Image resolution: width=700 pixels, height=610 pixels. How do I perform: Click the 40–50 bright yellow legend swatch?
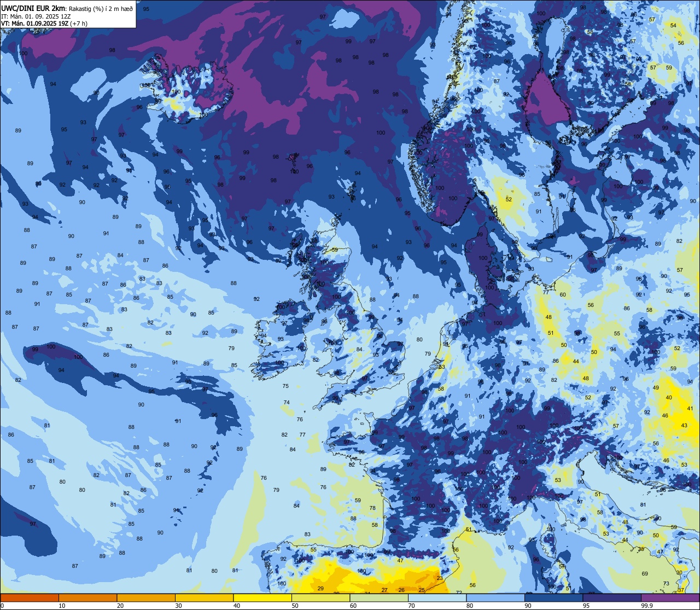262,597
